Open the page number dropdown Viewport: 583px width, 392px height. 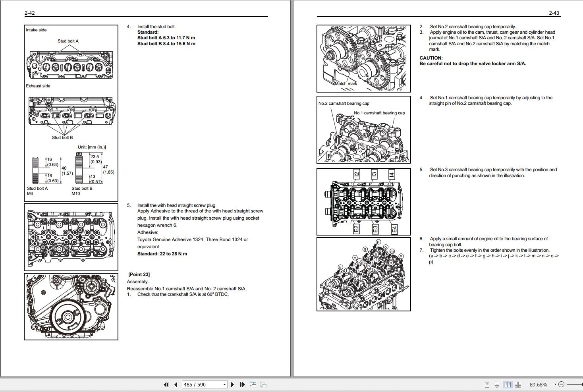[x=224, y=384]
